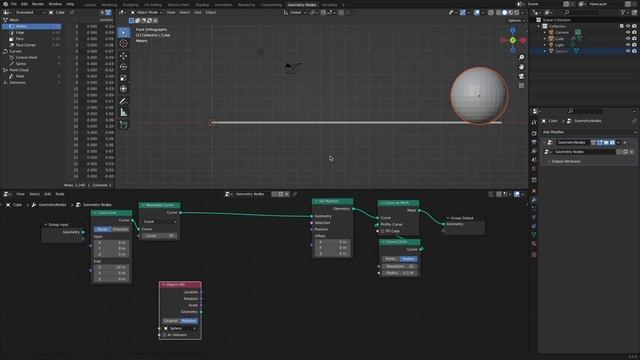The height and width of the screenshot is (360, 640).
Task: Click the pan hand icon in viewport
Action: (x=521, y=67)
